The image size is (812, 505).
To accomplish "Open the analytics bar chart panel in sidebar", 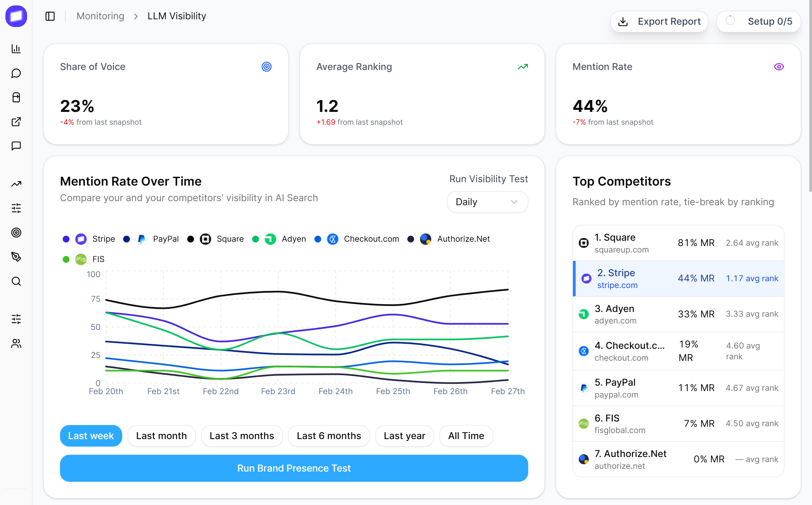I will [16, 48].
